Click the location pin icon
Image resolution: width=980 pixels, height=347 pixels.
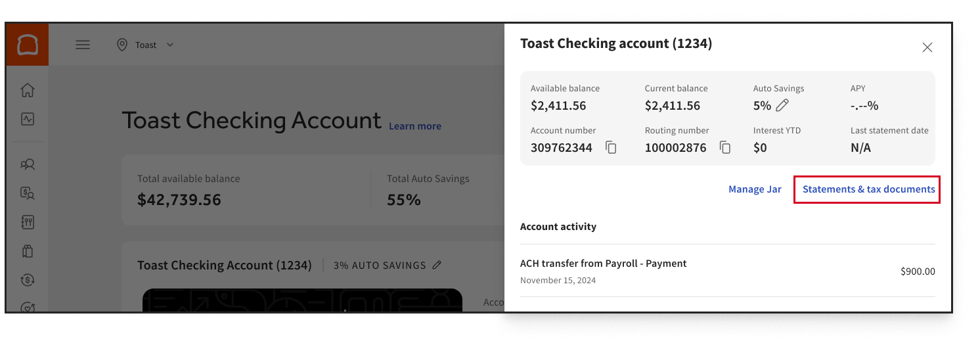[x=122, y=45]
